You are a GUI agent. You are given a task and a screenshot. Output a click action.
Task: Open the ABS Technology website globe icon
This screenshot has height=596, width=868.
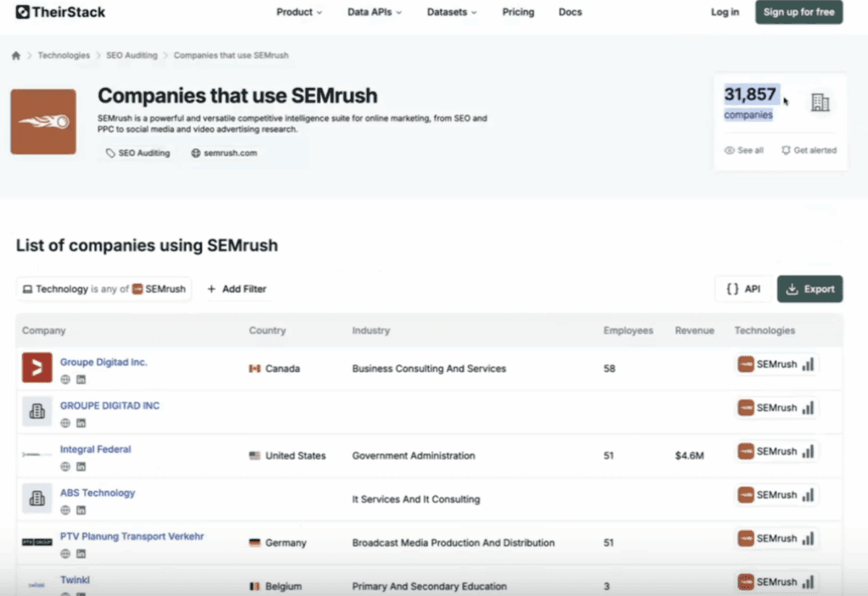65,510
